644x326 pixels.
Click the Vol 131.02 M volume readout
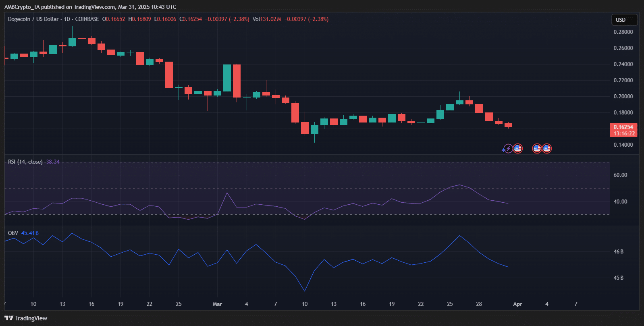pos(267,19)
